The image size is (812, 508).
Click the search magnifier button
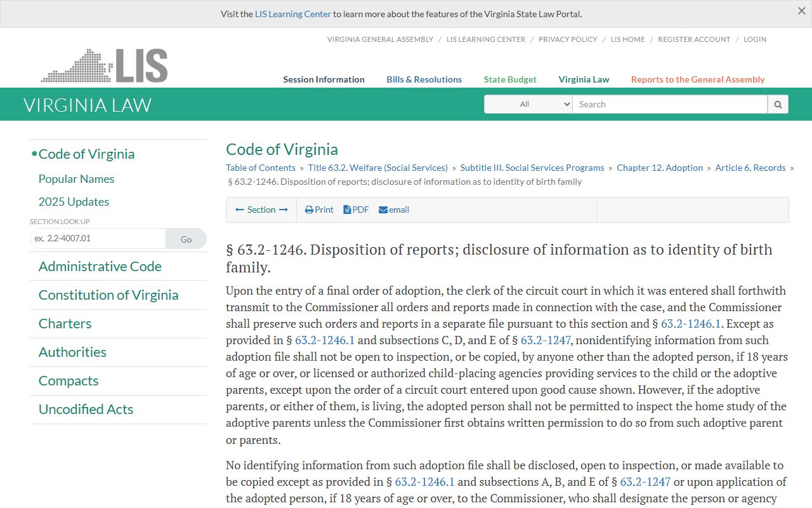tap(778, 104)
